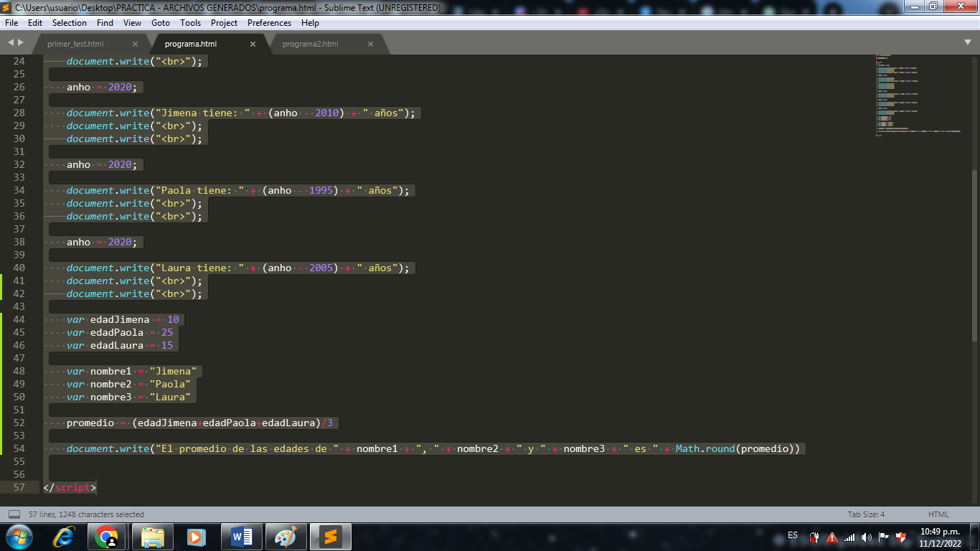
Task: Go to previous tab with left arrow
Action: [10, 43]
